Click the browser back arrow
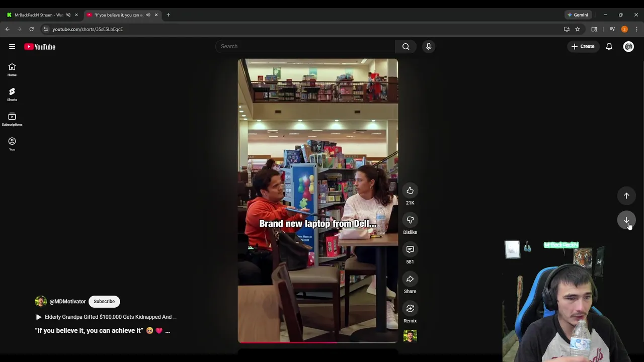 [7, 29]
